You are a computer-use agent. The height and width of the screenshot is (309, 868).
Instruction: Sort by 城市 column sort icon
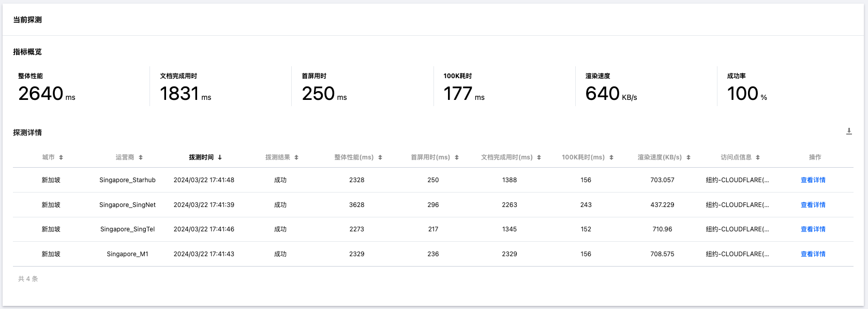tap(61, 157)
